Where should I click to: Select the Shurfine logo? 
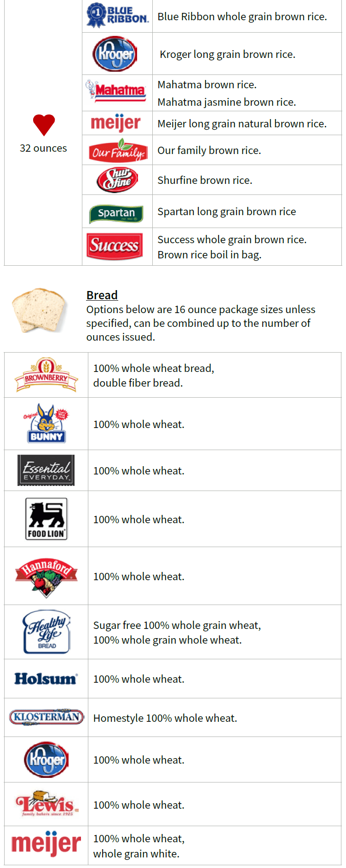pos(117,180)
